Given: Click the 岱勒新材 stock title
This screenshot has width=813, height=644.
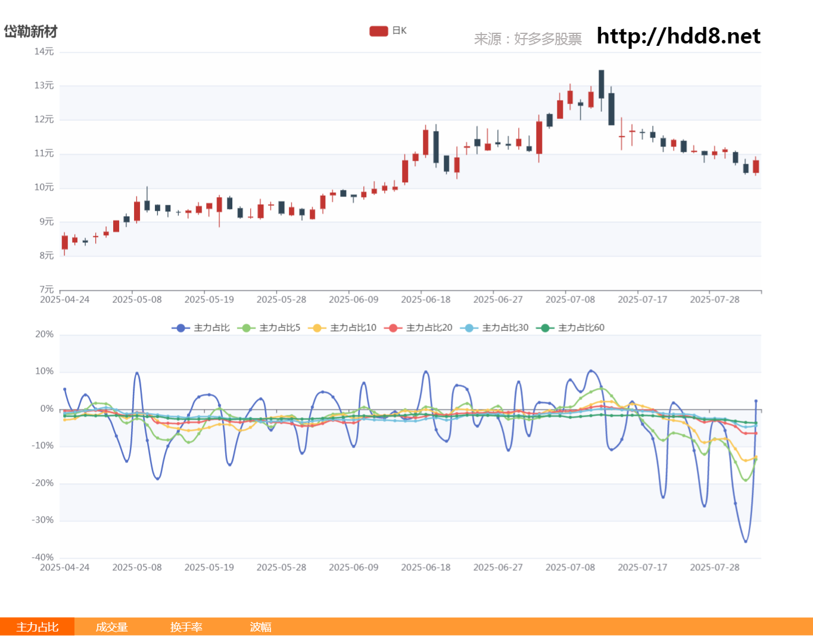Looking at the screenshot, I should point(30,32).
